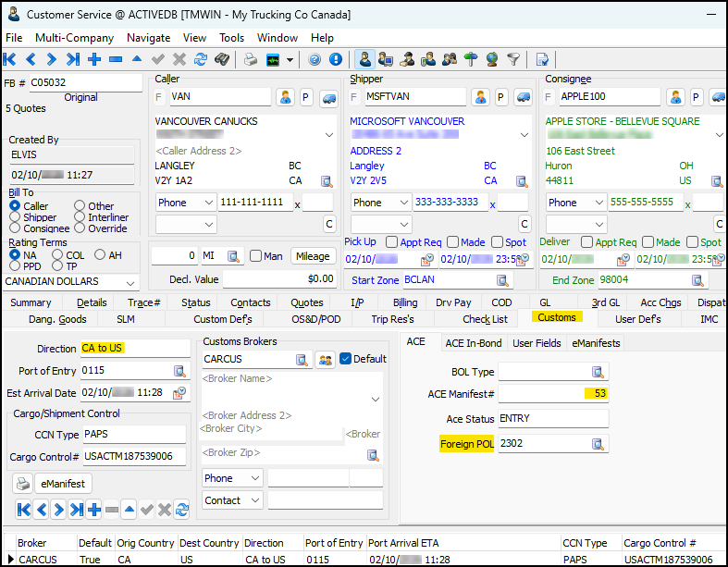
Task: Open the Multi-Company menu
Action: point(74,38)
